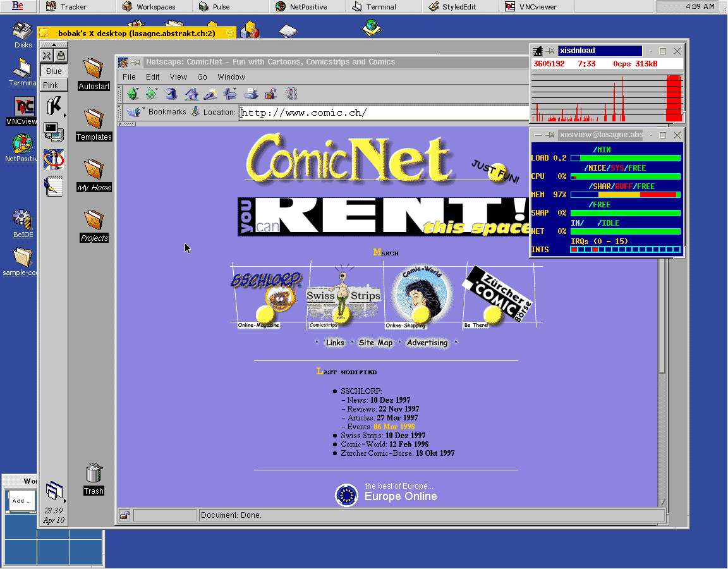Viewport: 728px width, 569px height.
Task: Switch to the Blue virtual desktop
Action: pyautogui.click(x=54, y=71)
